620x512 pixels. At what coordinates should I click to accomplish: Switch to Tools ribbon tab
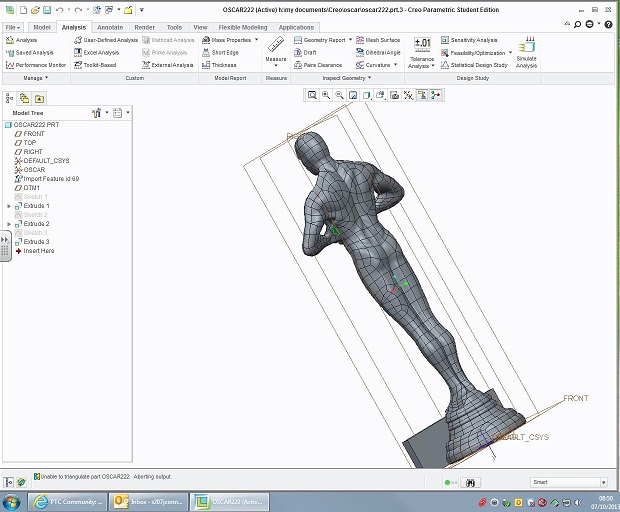[x=174, y=27]
